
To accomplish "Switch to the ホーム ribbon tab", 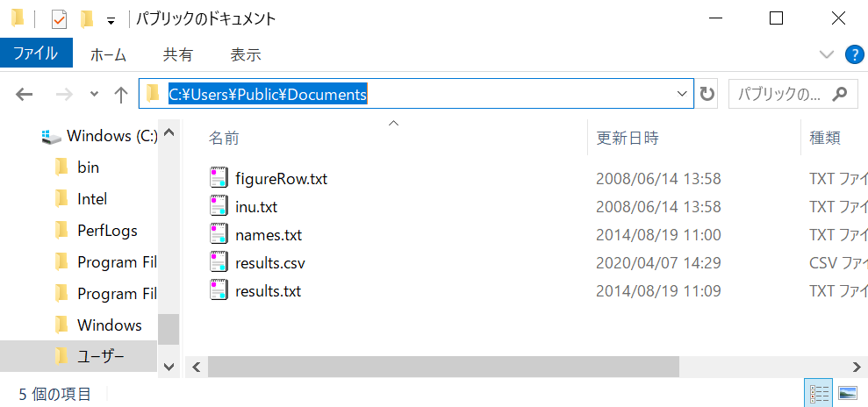I will point(108,54).
